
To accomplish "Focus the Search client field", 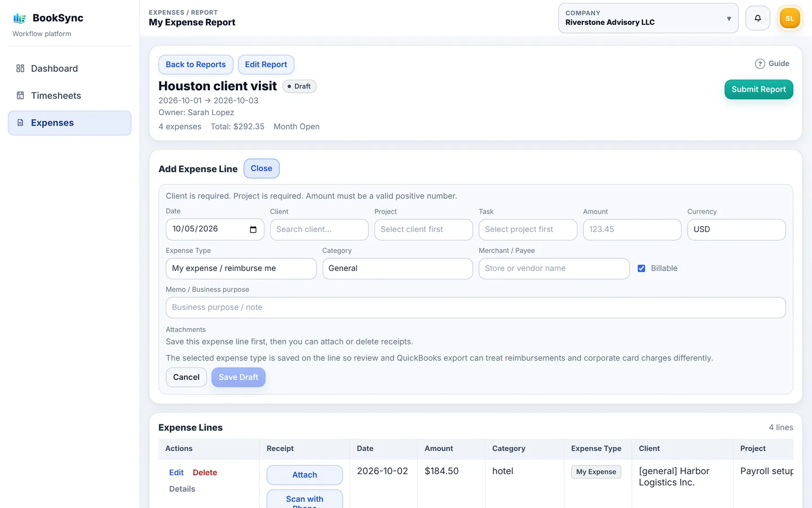I will point(319,229).
